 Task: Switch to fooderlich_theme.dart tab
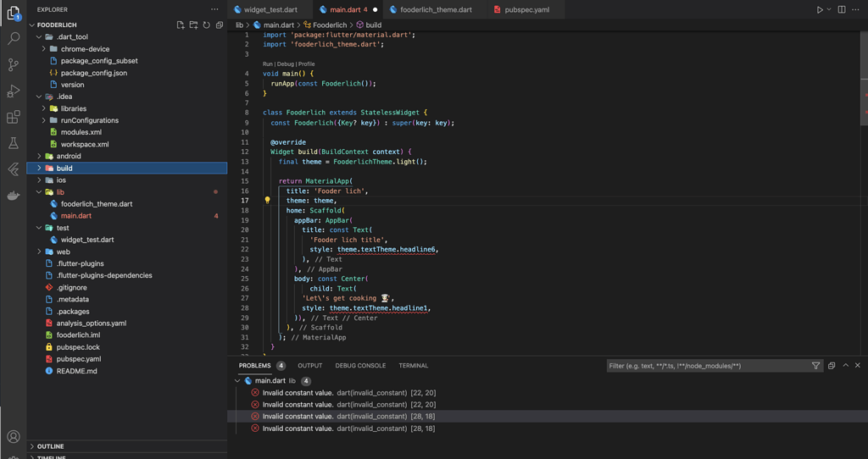(436, 9)
